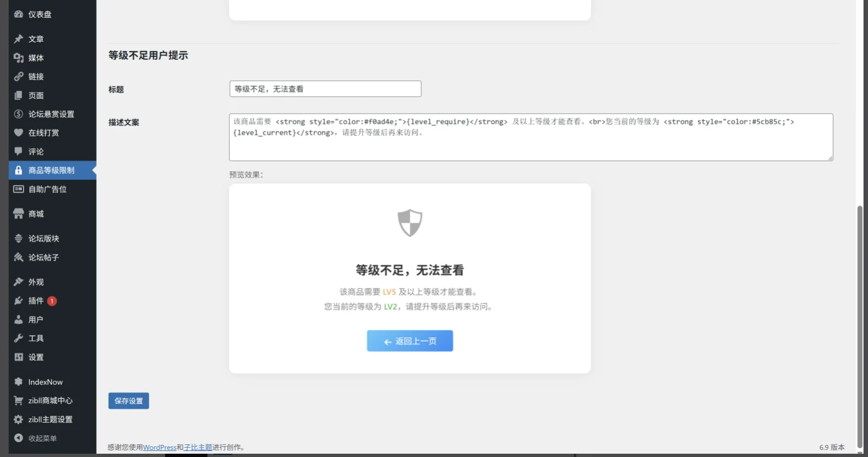Viewport: 868px width, 457px height.
Task: Click the red plugin update count badge
Action: click(52, 301)
